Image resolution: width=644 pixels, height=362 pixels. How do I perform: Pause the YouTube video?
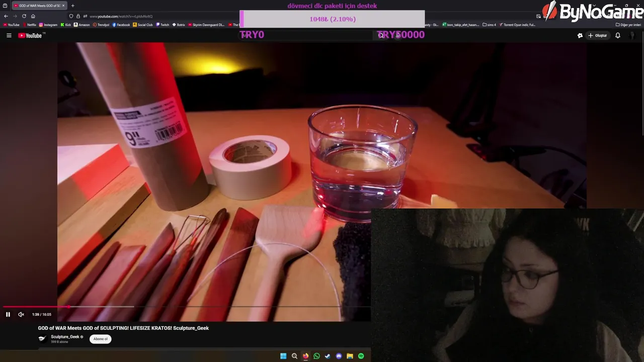[x=8, y=314]
